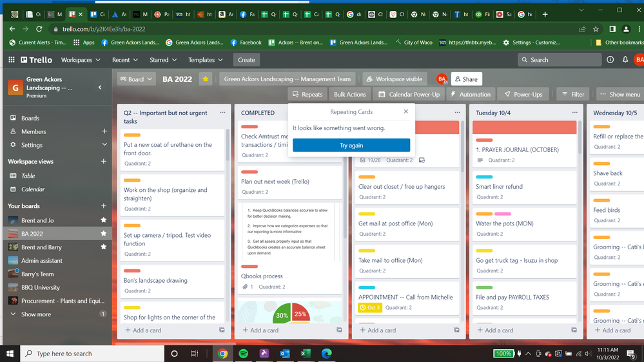Add a workspace view with plus

[104, 161]
